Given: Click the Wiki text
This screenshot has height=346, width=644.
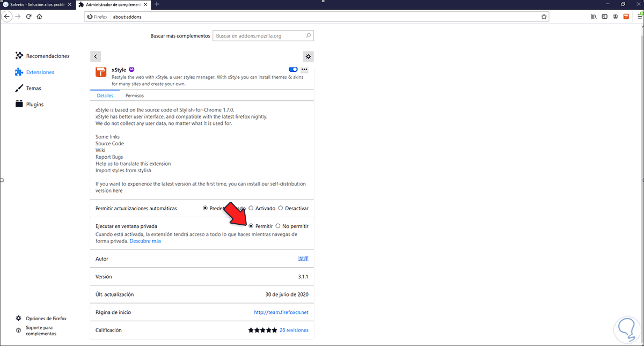Looking at the screenshot, I should point(100,150).
